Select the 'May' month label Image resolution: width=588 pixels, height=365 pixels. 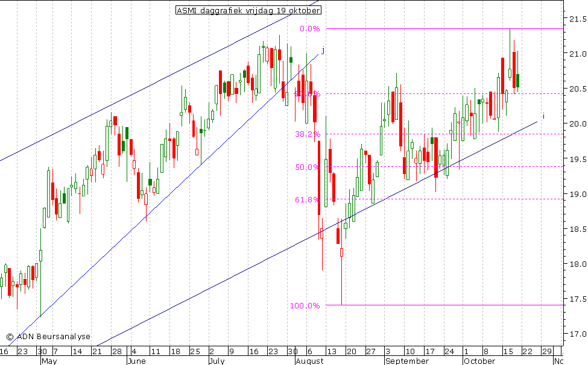click(49, 361)
